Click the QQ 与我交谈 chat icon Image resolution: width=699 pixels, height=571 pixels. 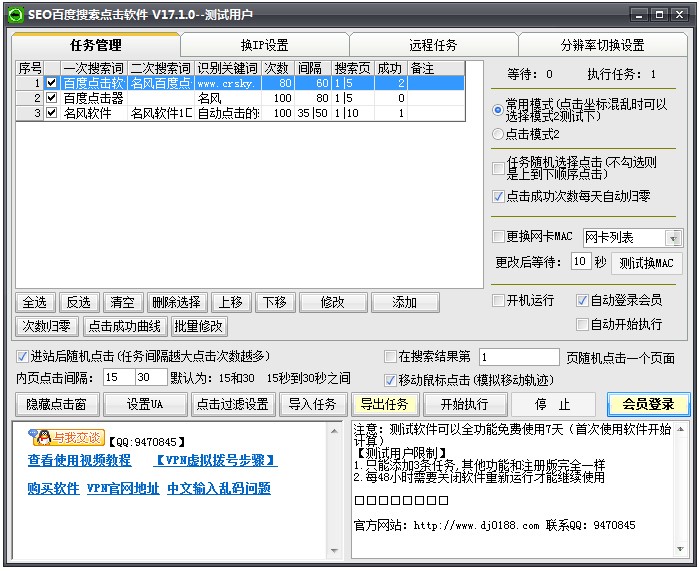coord(68,438)
